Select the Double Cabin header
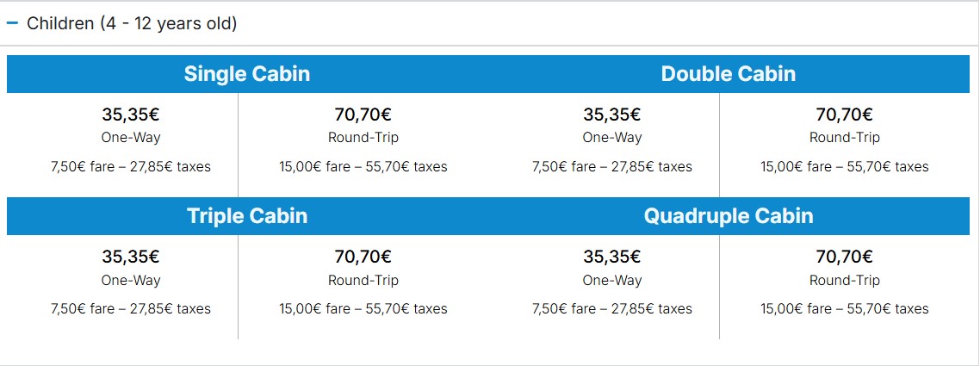This screenshot has height=366, width=980. pos(729,74)
